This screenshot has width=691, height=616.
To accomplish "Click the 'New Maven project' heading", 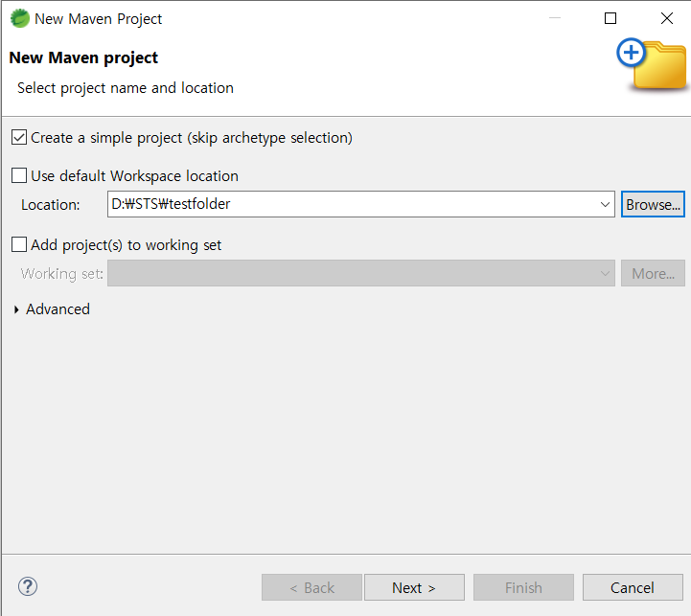I will click(x=83, y=57).
